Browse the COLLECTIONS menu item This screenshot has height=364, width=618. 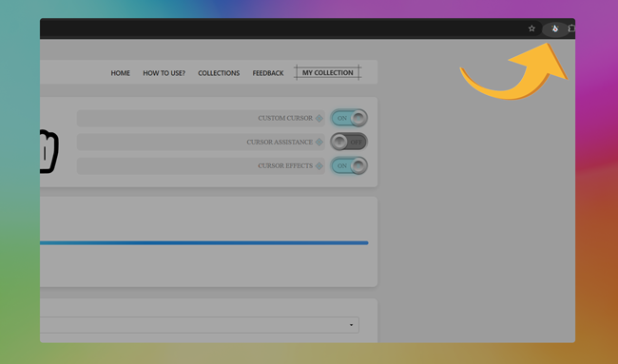click(x=219, y=73)
